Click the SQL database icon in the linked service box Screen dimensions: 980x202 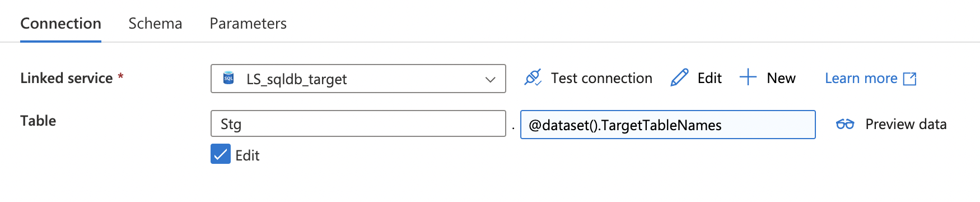(228, 78)
